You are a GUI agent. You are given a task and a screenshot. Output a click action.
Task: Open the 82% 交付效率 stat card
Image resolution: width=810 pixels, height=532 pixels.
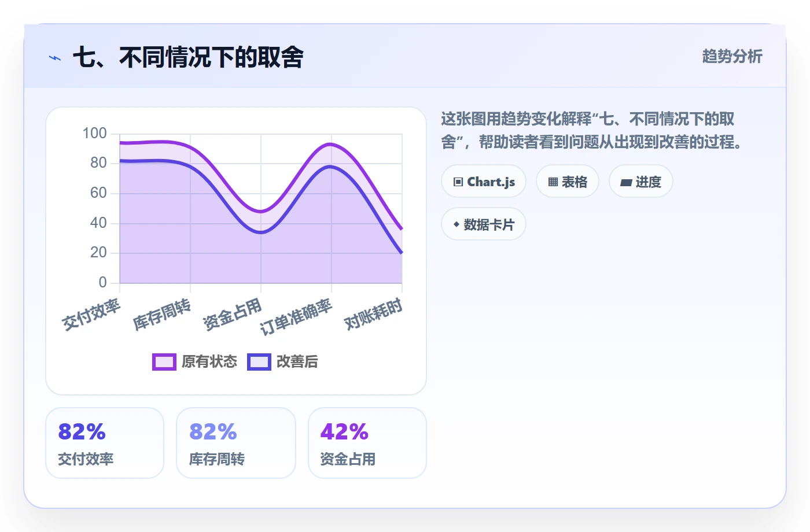coord(105,443)
